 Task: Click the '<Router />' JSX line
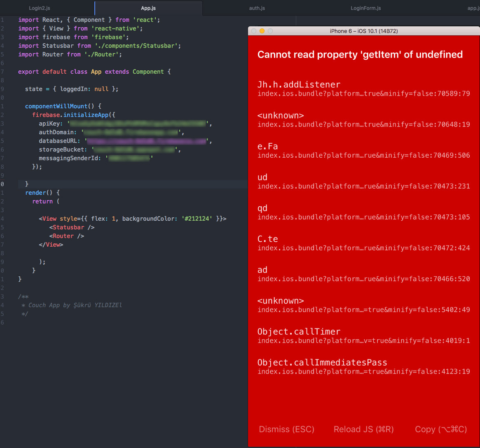(x=66, y=236)
